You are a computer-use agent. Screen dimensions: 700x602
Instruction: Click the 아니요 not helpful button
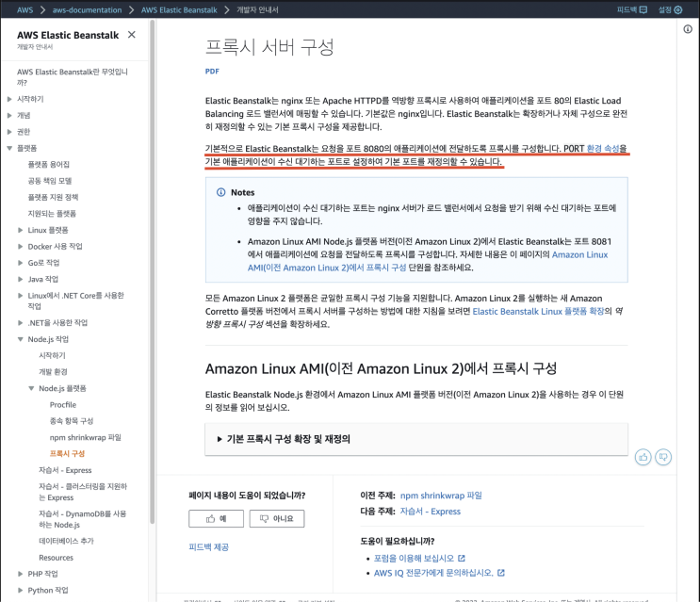pos(277,518)
